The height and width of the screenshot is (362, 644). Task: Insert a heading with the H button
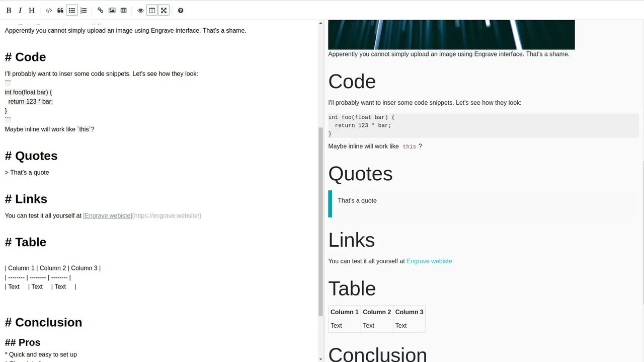32,10
